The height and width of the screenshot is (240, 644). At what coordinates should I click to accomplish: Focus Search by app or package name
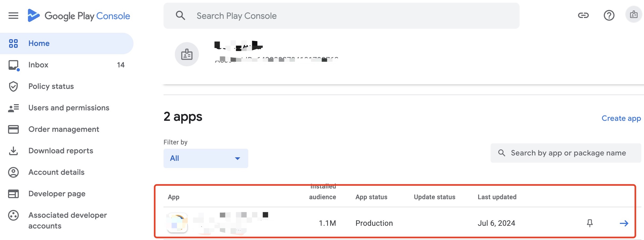[566, 153]
